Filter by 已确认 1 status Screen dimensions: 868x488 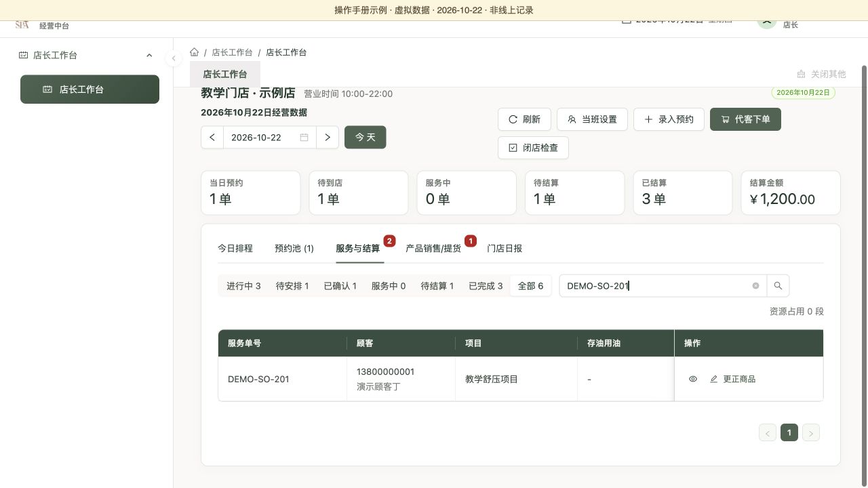(340, 286)
